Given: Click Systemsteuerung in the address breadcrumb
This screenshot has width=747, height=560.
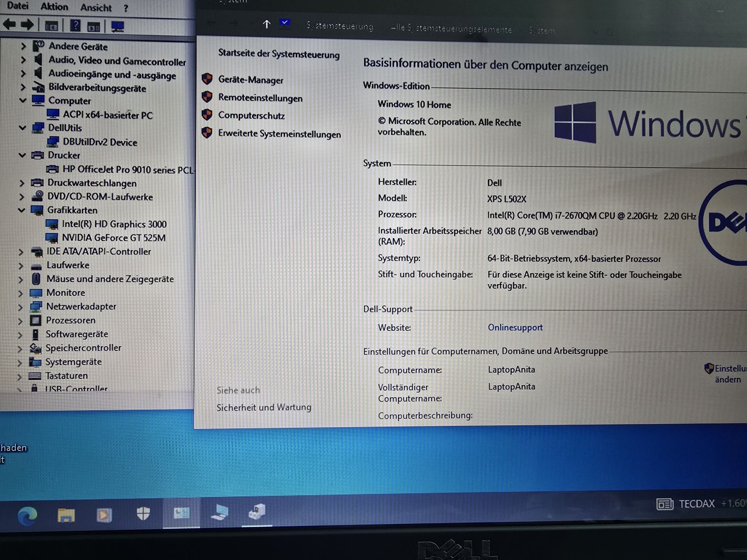Looking at the screenshot, I should click(x=340, y=26).
